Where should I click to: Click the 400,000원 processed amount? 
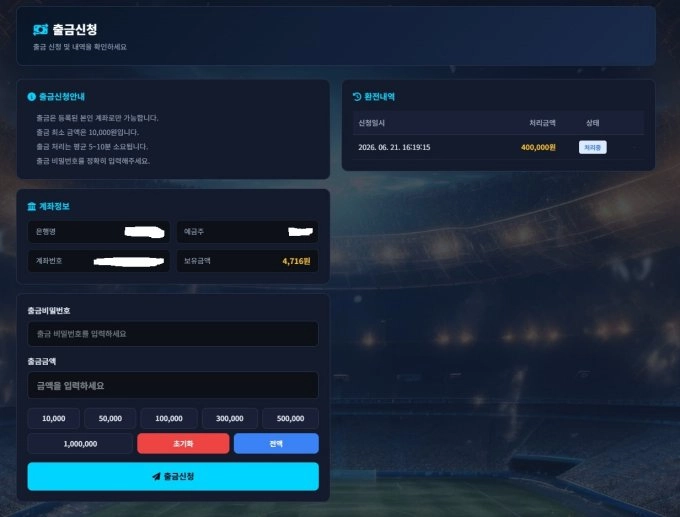point(538,147)
